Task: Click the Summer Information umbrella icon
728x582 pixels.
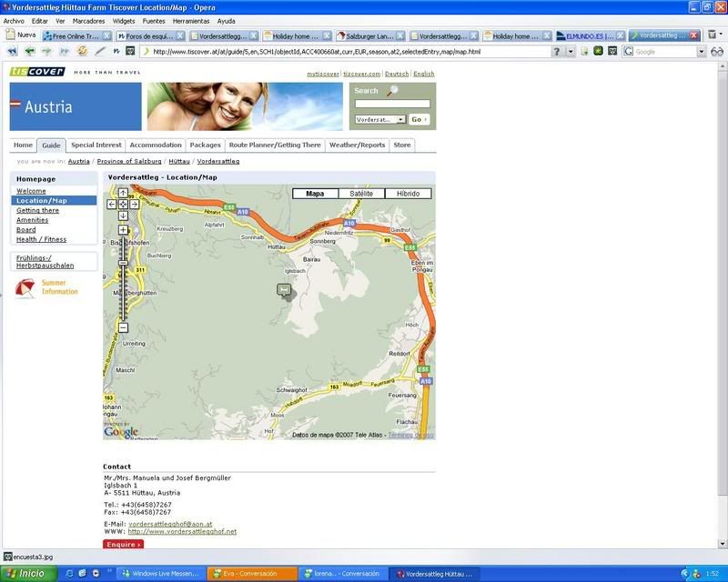Action: click(25, 287)
